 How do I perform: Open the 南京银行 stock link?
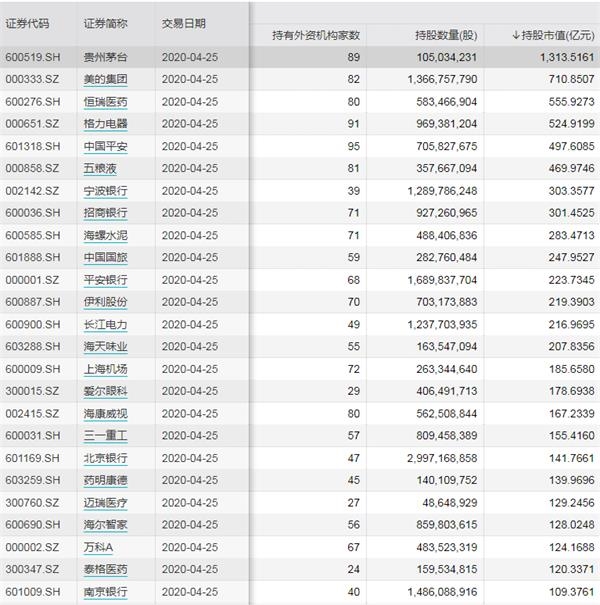coord(105,592)
